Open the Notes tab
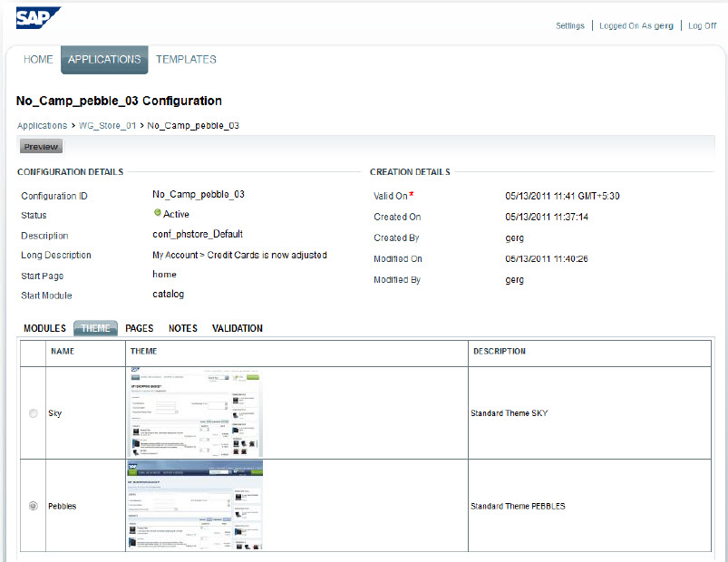Image resolution: width=728 pixels, height=562 pixels. [182, 328]
